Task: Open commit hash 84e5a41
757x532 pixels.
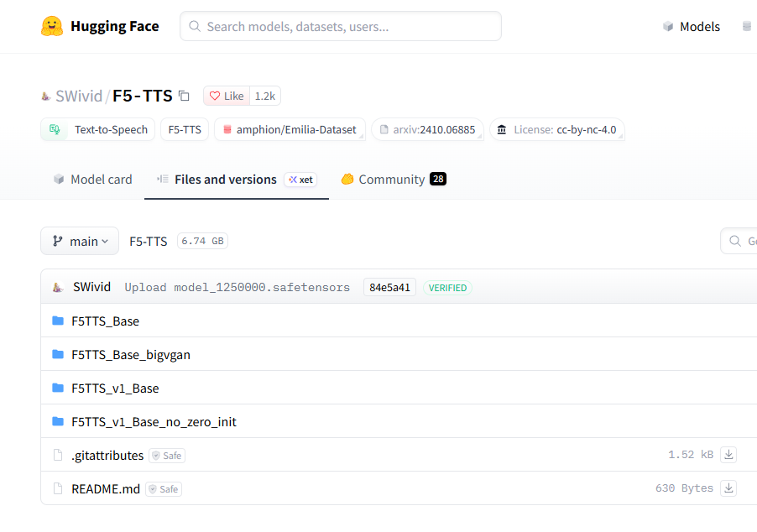Action: [389, 287]
